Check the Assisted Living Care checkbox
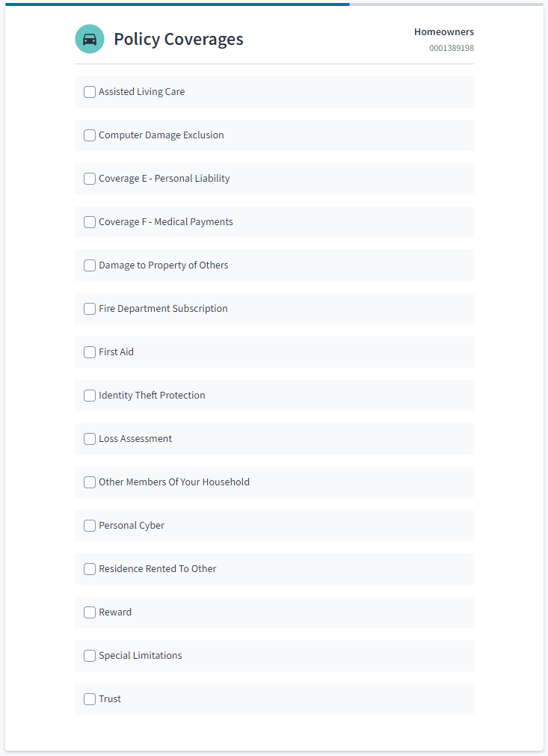548x756 pixels. 90,92
